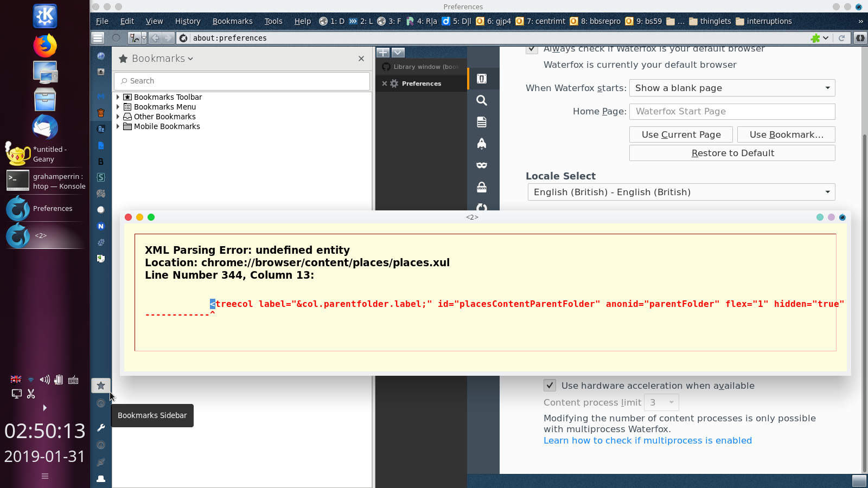Open 'Learn how to check if multiprocess' link

(648, 440)
